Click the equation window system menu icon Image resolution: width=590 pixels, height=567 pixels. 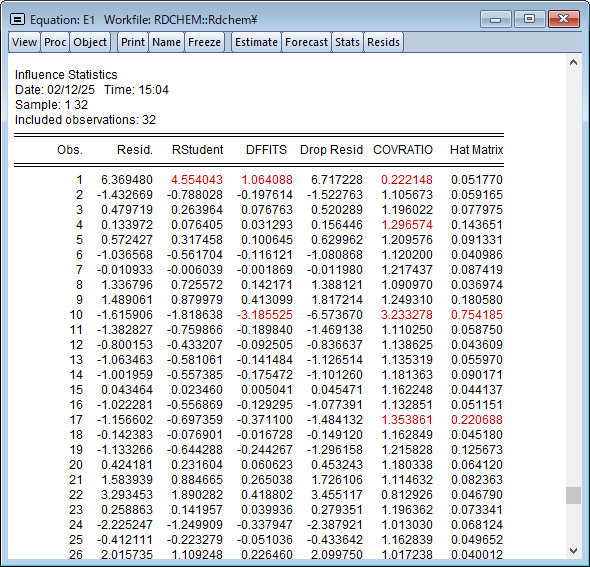[x=17, y=19]
